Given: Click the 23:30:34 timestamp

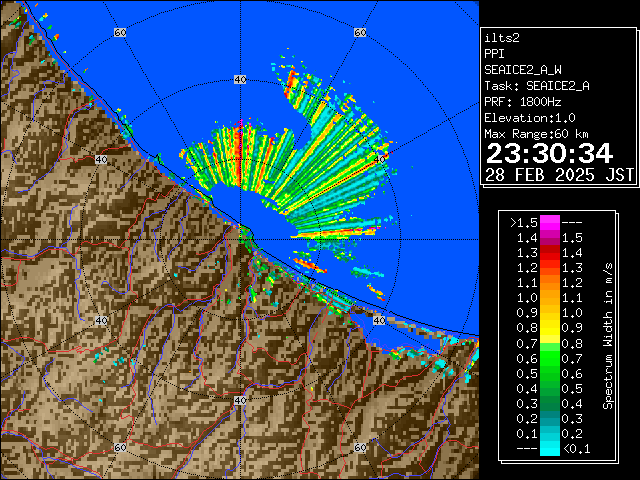Looking at the screenshot, I should pos(549,153).
